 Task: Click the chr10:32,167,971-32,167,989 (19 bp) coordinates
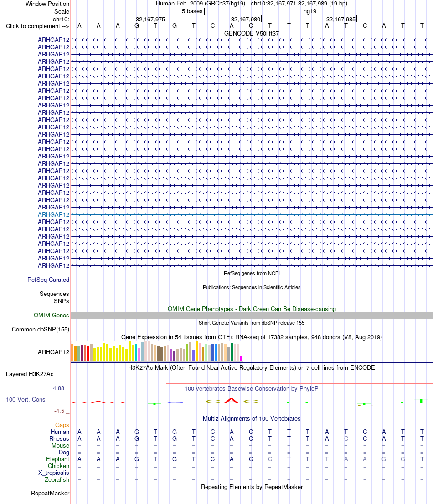tap(299, 4)
